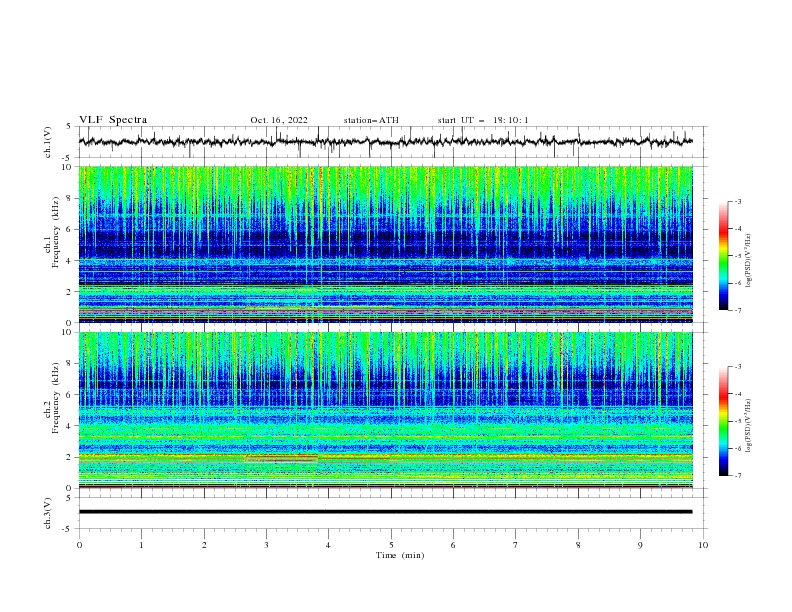Click time axis tick label "1"
The height and width of the screenshot is (612, 792).
141,545
